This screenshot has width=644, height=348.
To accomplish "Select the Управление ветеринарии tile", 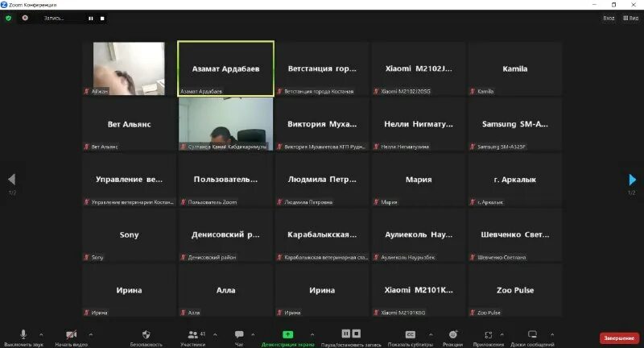I will (129, 180).
